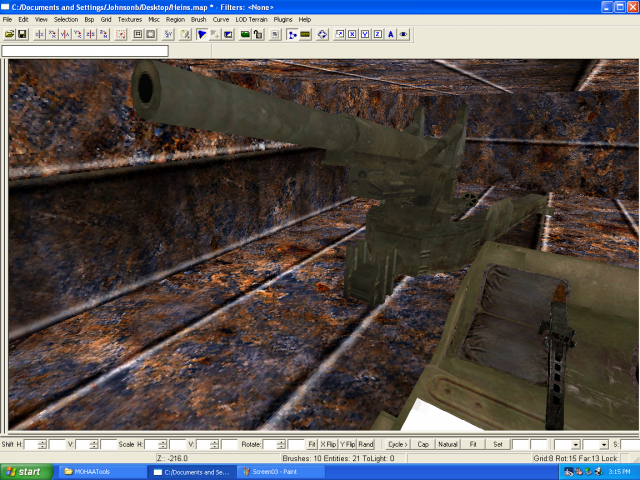Click the blue picture-frame toolbar icon
The height and width of the screenshot is (480, 640).
tap(228, 34)
